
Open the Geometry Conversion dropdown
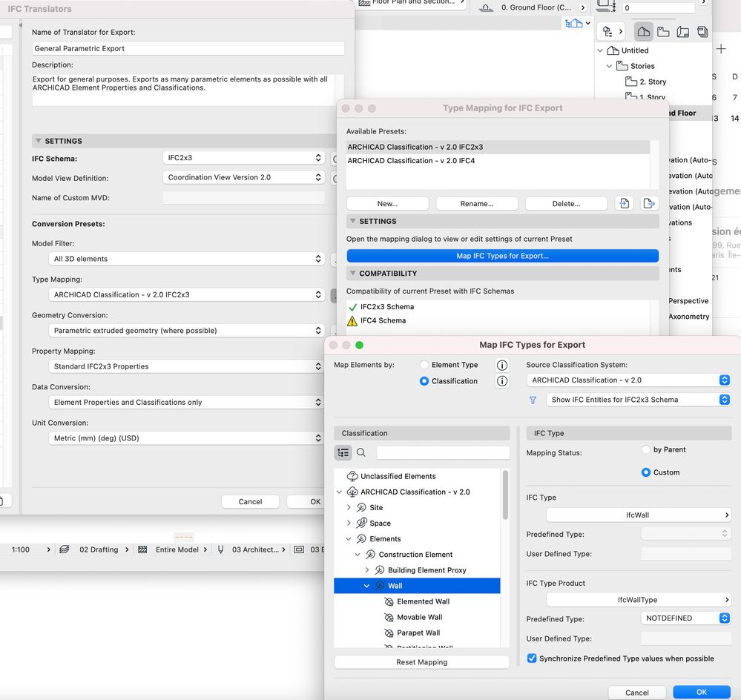pos(186,331)
